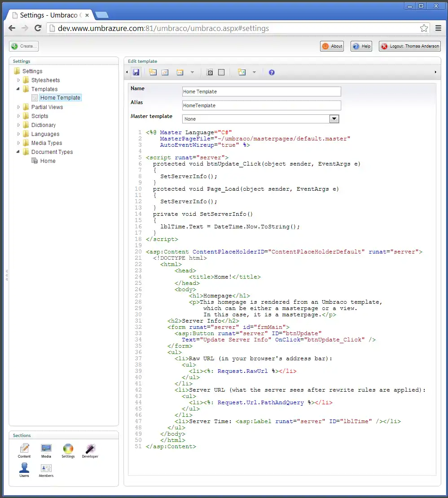Open the Members section
Image resolution: width=448 pixels, height=498 pixels.
(x=46, y=470)
